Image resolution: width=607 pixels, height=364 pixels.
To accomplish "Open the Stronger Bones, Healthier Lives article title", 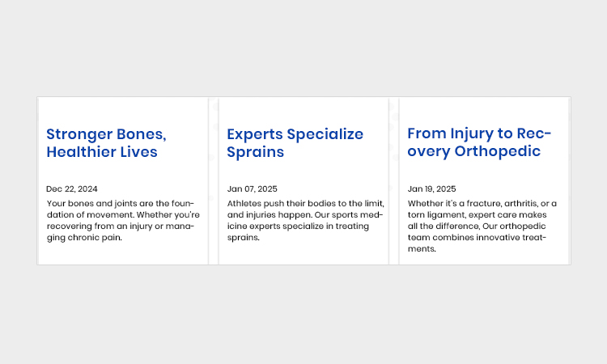I will pos(107,142).
